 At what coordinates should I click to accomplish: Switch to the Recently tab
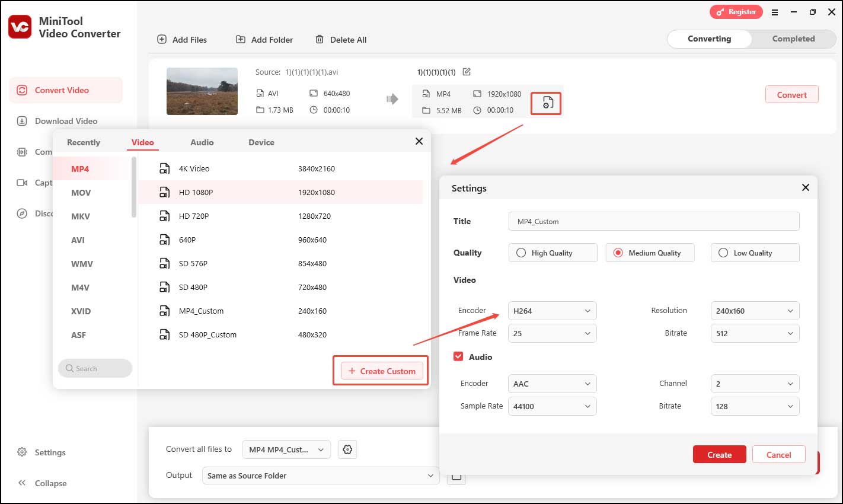(x=84, y=142)
